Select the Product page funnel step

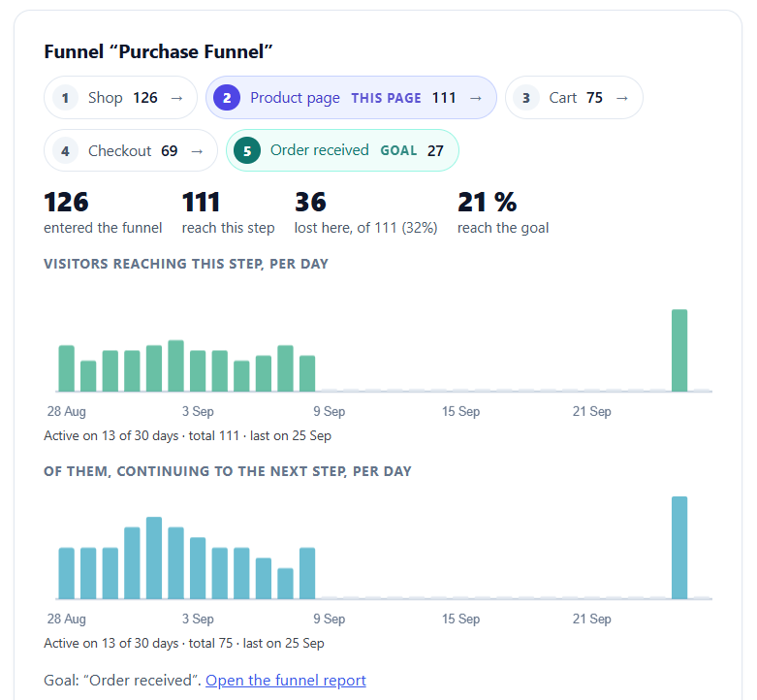coord(351,98)
